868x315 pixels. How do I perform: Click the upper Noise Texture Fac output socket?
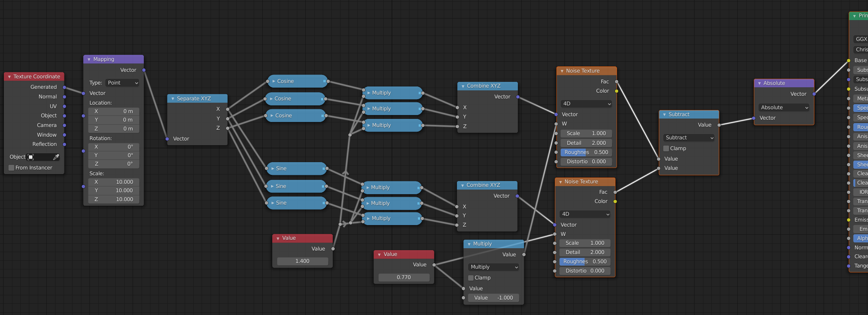(617, 81)
